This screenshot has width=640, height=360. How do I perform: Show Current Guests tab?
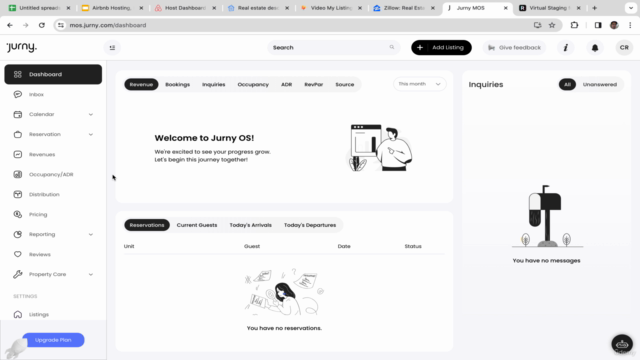click(x=197, y=225)
